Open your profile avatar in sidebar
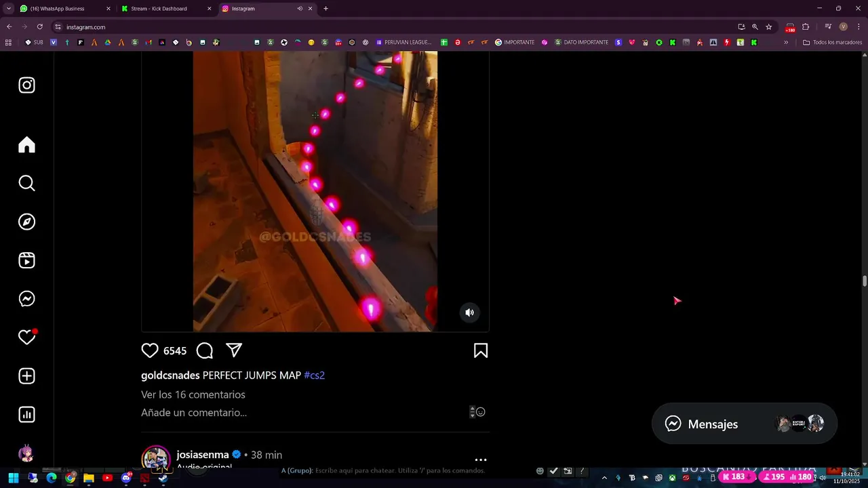Viewport: 868px width, 488px height. coord(26,453)
